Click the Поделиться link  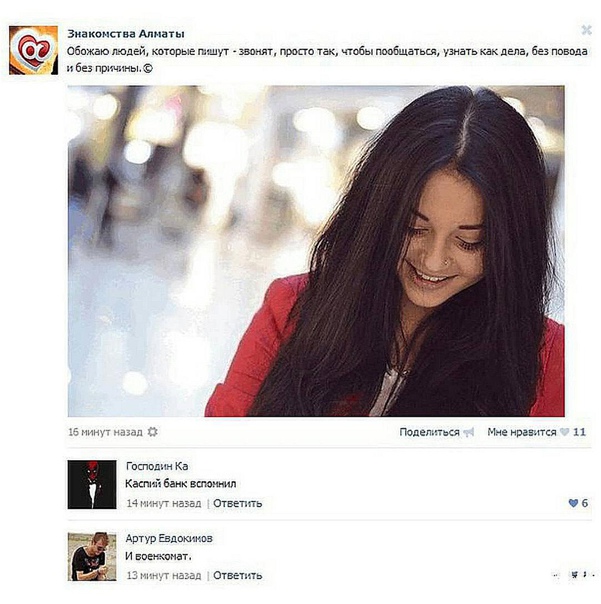[429, 432]
